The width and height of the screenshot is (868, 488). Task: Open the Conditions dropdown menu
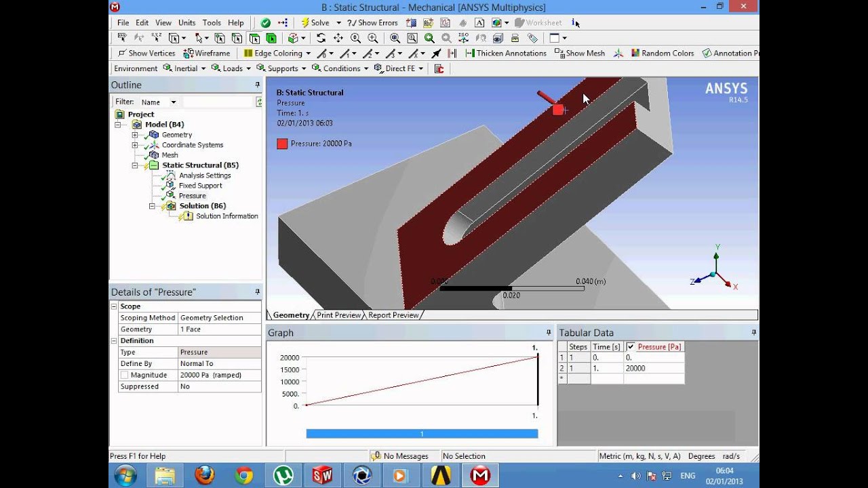340,68
